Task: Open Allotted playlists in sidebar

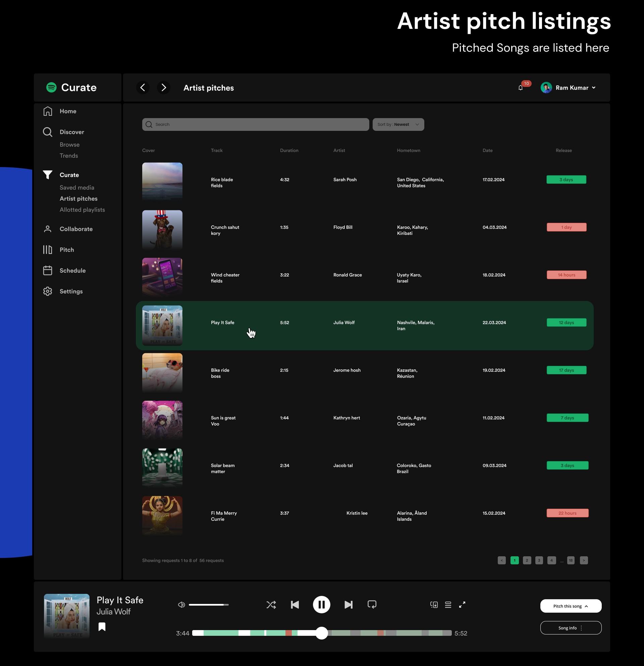Action: coord(82,210)
